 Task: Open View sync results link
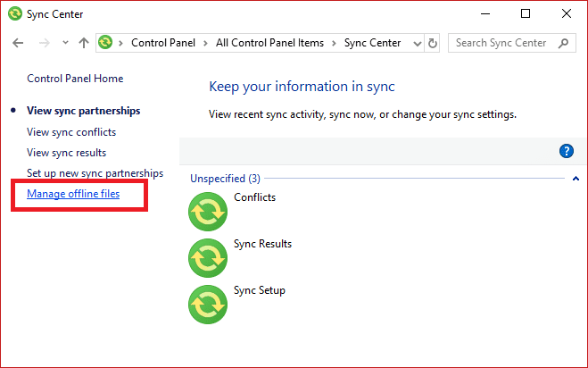[67, 153]
